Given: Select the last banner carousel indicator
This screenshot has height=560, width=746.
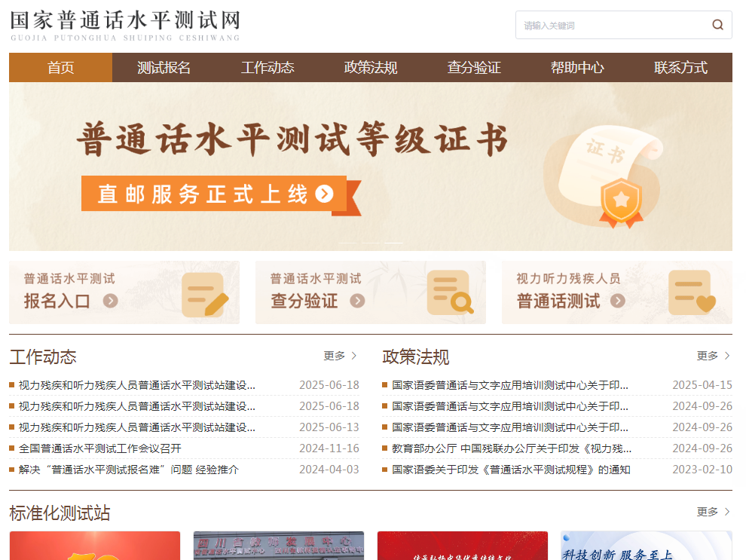Looking at the screenshot, I should 394,243.
